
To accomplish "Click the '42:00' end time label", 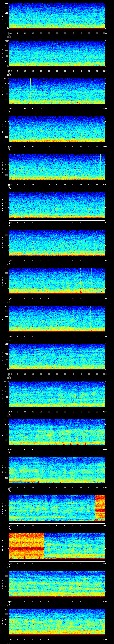I will point(105,487).
